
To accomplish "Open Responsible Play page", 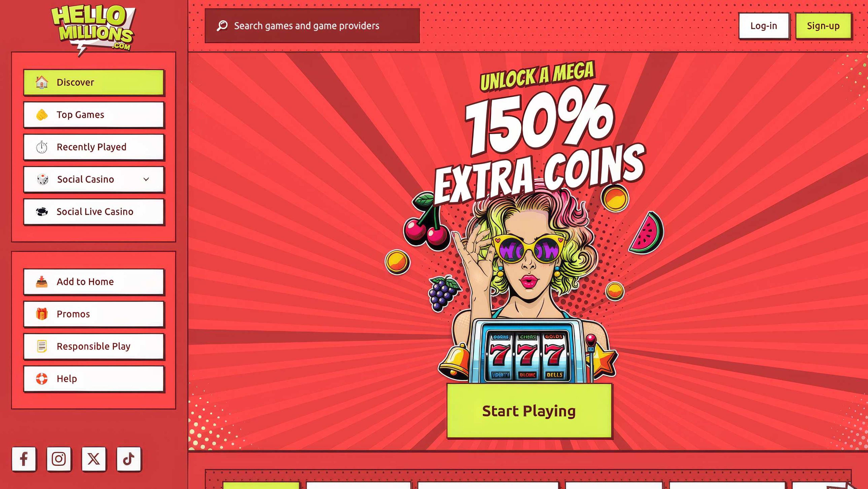I will (94, 346).
